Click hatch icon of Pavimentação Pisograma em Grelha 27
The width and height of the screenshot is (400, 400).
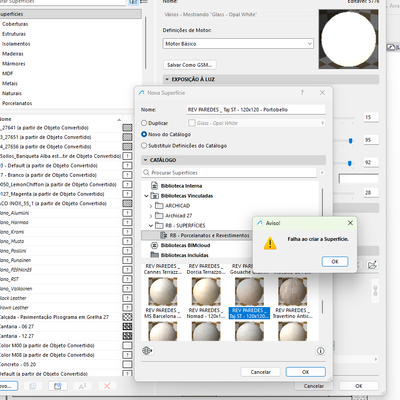127,317
